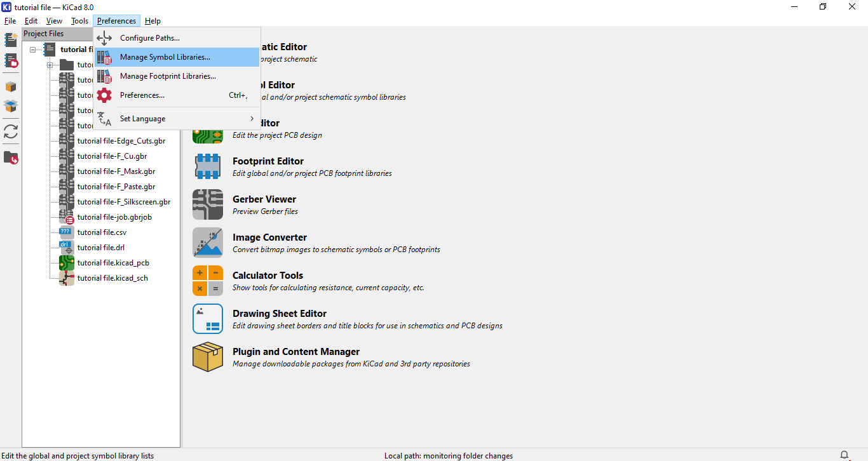868x461 pixels.
Task: Click the Image Converter title text
Action: pos(269,237)
